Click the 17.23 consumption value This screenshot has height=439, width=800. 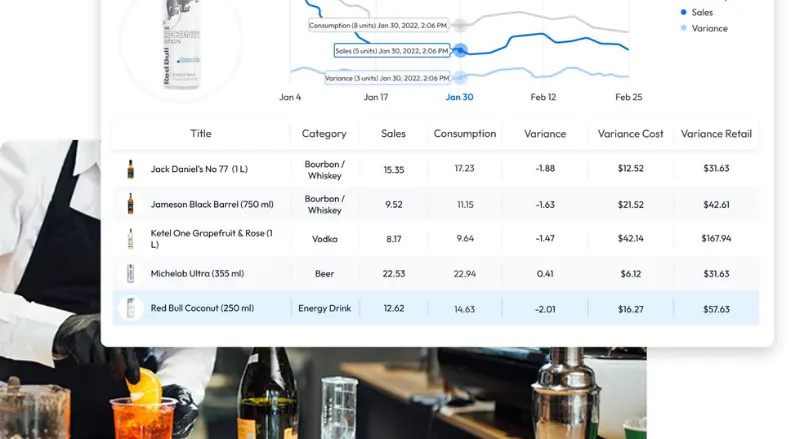click(x=464, y=168)
